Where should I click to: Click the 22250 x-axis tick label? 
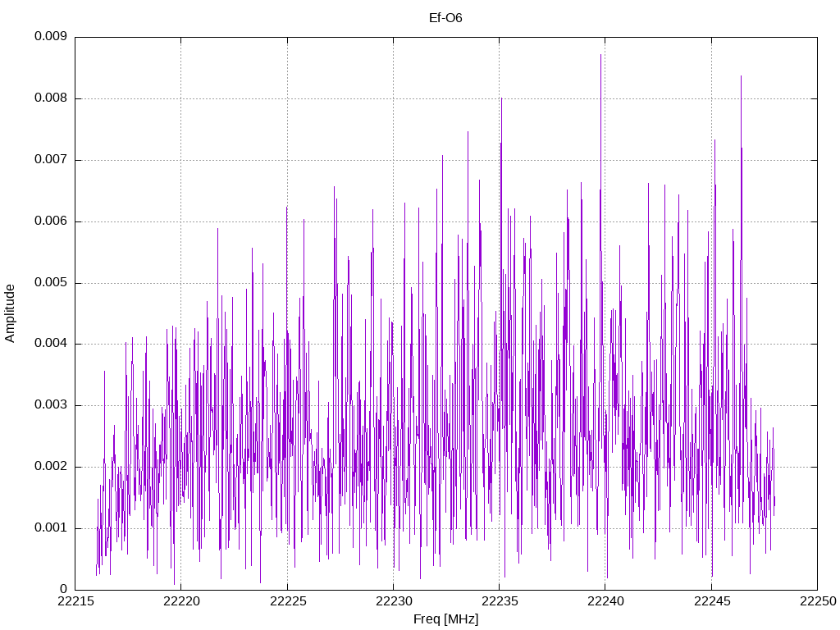point(818,601)
